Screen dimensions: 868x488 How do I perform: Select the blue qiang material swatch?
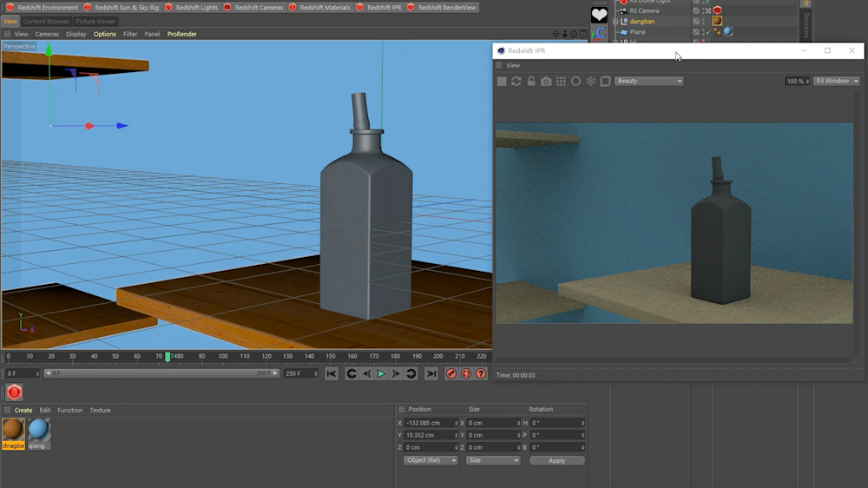(x=38, y=429)
